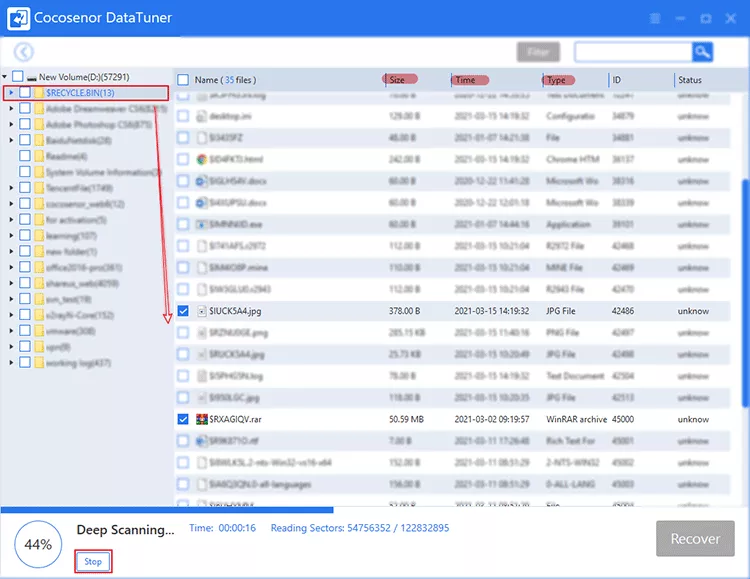Open the title bar menu icon
Viewport: 750px width, 579px height.
[x=655, y=19]
